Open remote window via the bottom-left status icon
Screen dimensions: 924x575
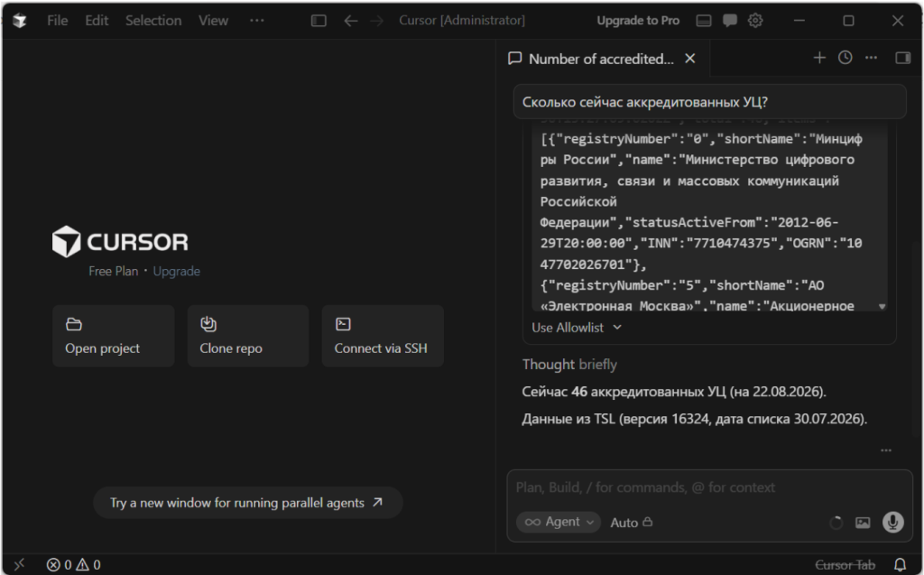[19, 564]
